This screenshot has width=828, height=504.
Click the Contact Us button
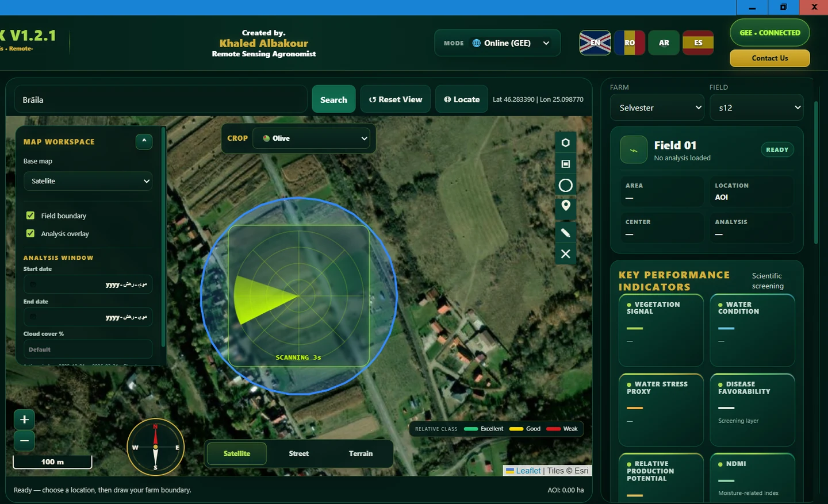tap(770, 58)
